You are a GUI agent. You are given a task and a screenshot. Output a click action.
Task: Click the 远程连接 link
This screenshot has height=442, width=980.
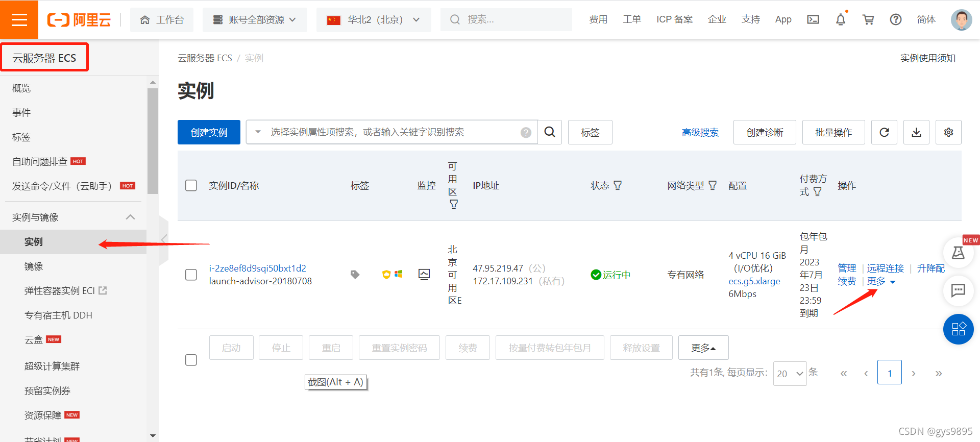click(x=886, y=268)
